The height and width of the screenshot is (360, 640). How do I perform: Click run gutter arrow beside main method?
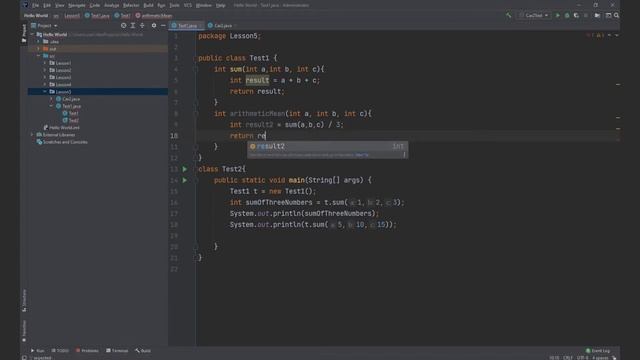[184, 180]
